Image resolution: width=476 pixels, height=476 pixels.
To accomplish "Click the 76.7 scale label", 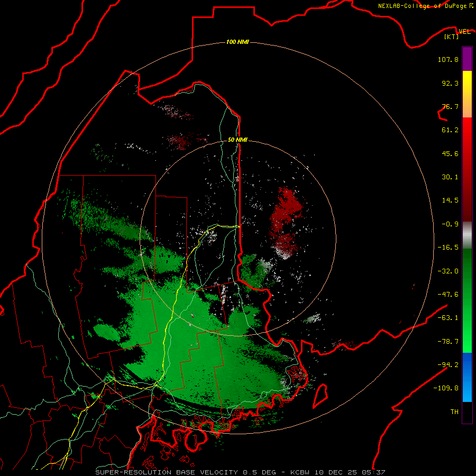I will (x=450, y=106).
